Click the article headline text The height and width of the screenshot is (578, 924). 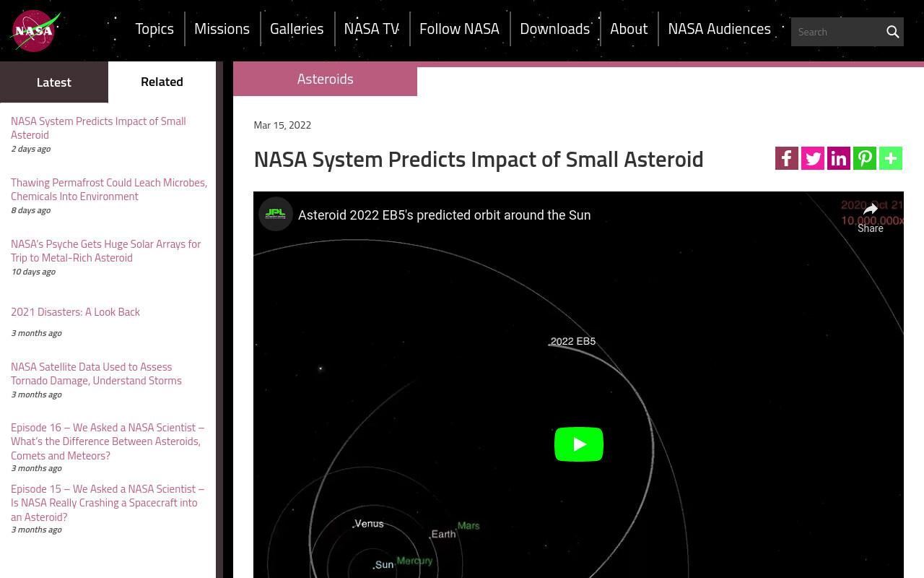[479, 159]
